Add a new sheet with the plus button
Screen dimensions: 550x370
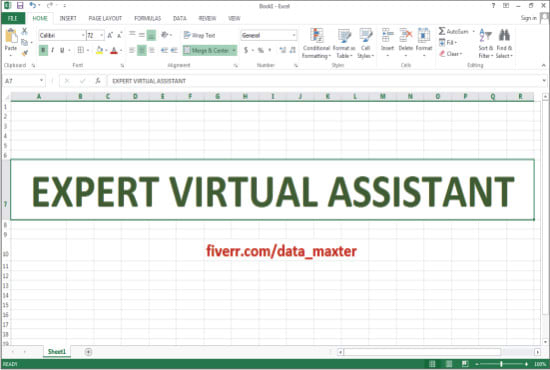88,352
